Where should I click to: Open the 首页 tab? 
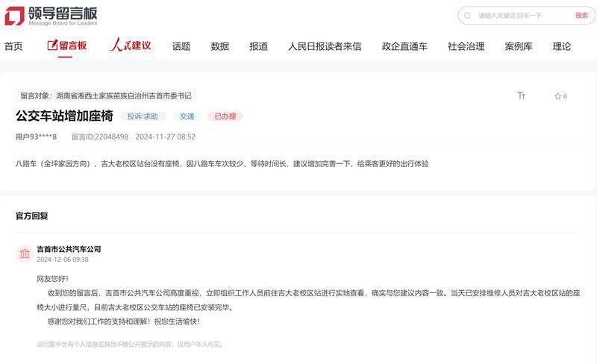coord(13,46)
